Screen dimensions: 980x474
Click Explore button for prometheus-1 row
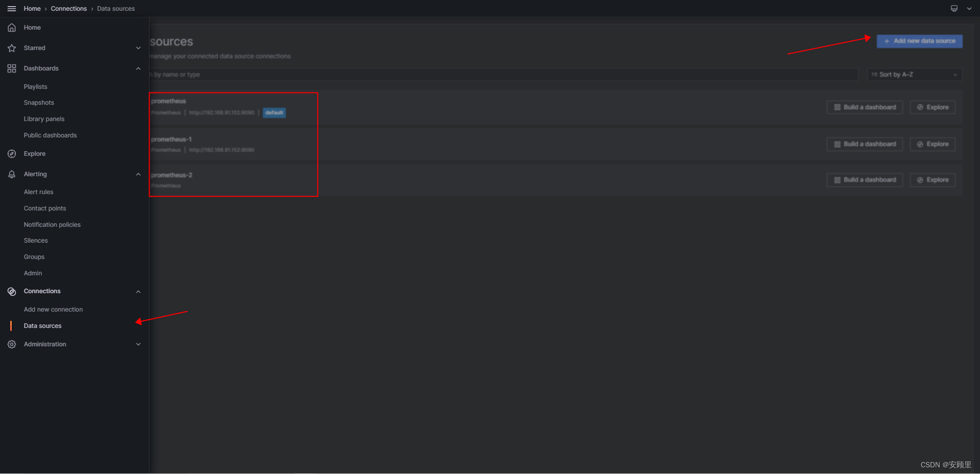(x=933, y=144)
